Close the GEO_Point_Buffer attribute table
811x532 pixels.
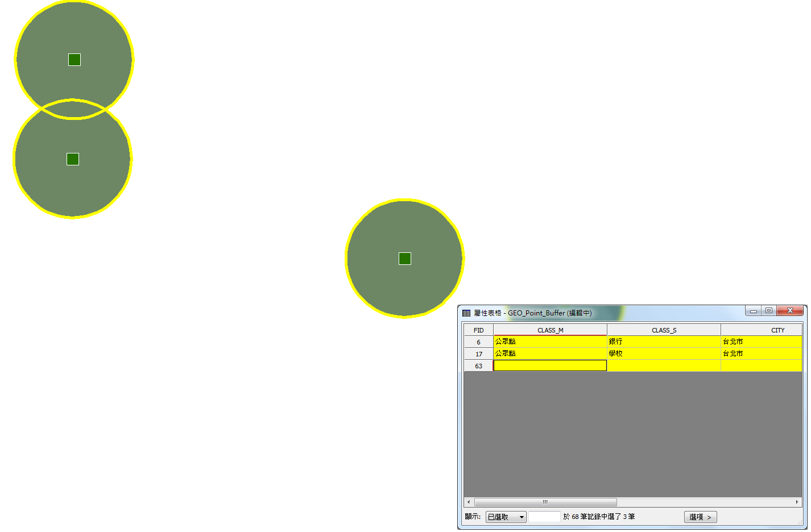(x=790, y=311)
